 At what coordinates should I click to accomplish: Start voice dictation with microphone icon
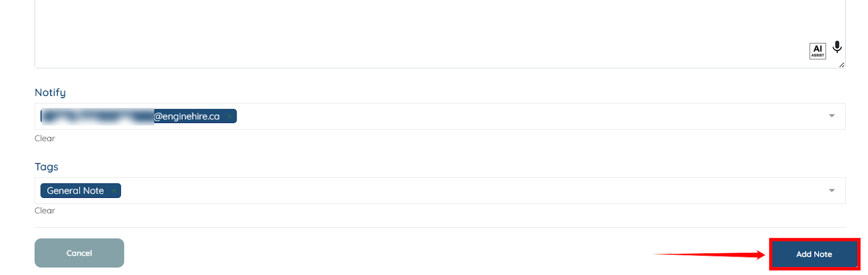837,47
